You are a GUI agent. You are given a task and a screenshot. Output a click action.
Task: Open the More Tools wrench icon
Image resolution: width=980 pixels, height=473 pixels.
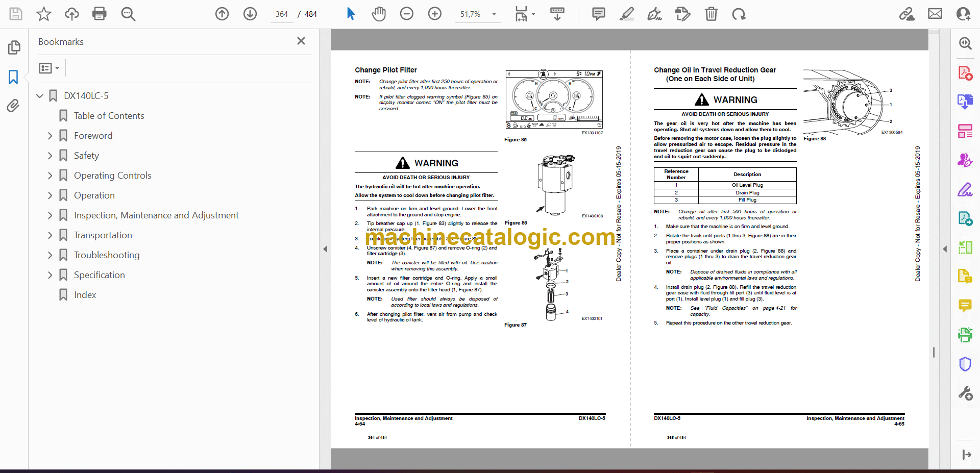[x=965, y=393]
